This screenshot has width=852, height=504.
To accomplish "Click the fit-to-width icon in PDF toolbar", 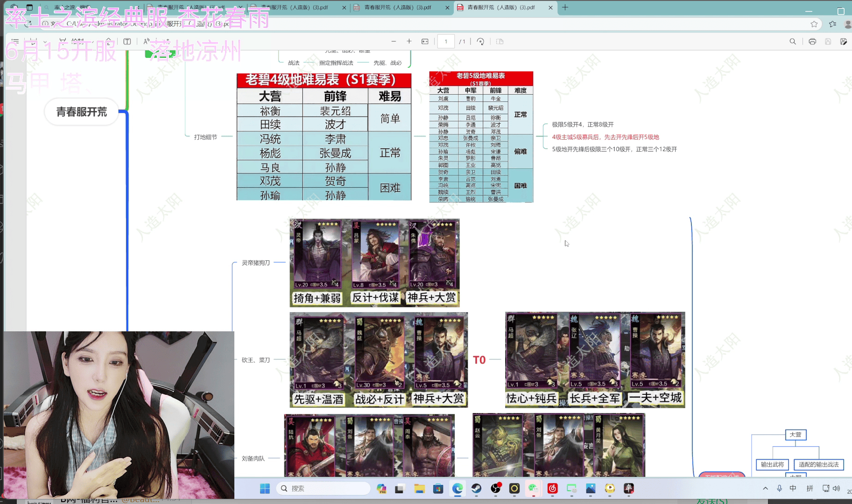I will [x=425, y=42].
